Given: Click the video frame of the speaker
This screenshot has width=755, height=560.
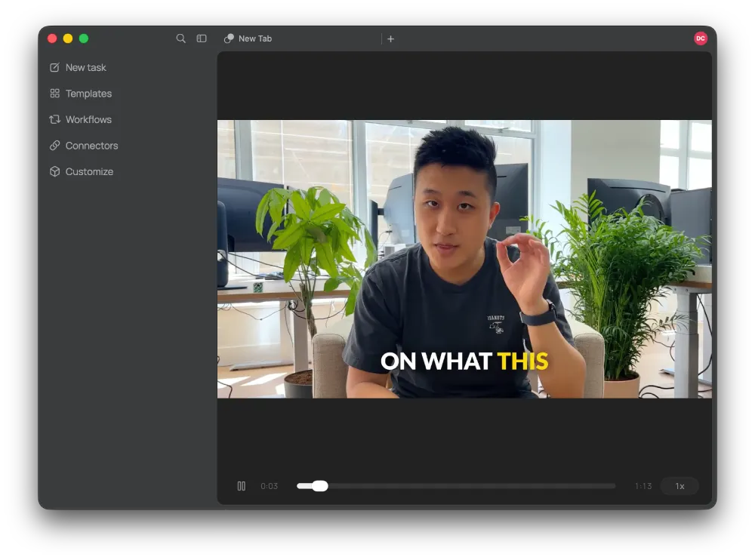Looking at the screenshot, I should 464,259.
